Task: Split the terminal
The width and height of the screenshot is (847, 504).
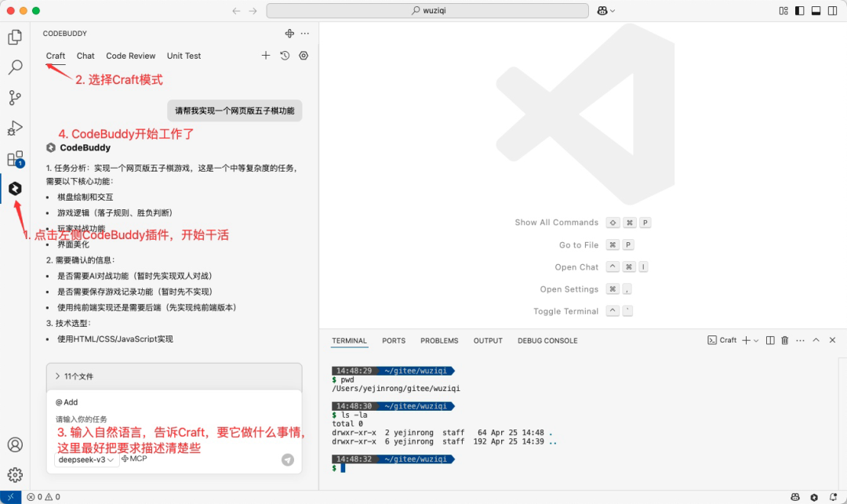Action: click(770, 340)
